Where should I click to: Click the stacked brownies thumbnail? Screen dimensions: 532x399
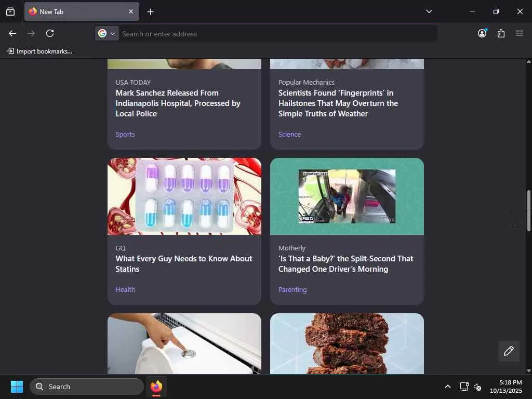347,344
